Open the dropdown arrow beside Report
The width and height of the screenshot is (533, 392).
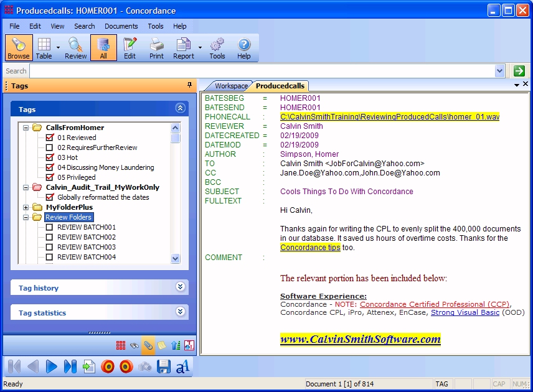pos(200,48)
